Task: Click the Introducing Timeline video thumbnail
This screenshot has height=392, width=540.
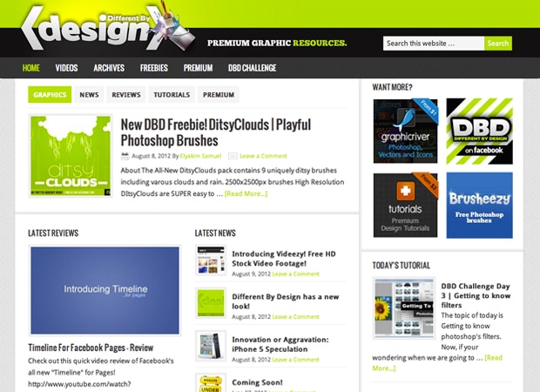Action: (105, 290)
